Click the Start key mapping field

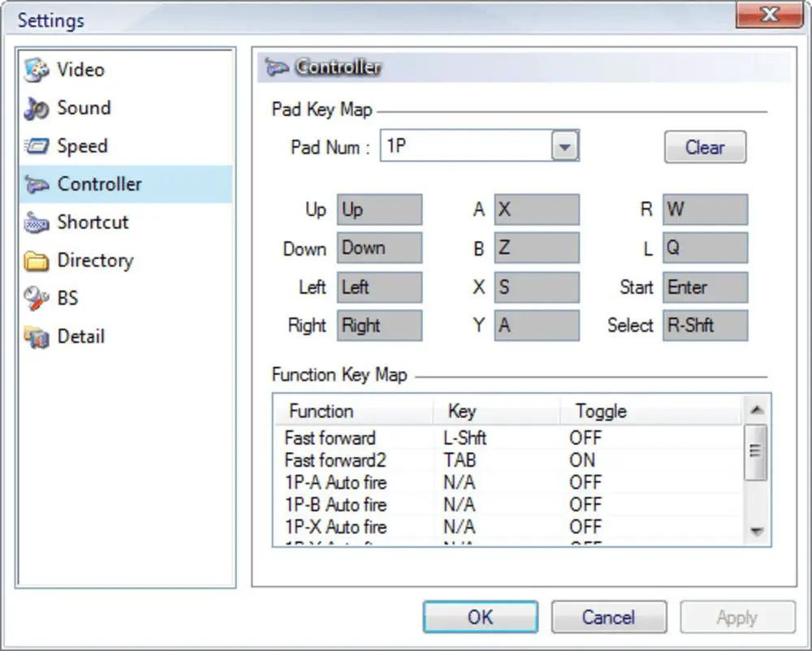click(704, 287)
